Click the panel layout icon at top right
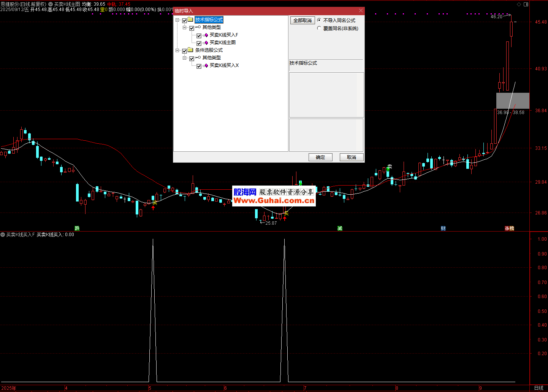This screenshot has width=548, height=392. click(x=526, y=4)
